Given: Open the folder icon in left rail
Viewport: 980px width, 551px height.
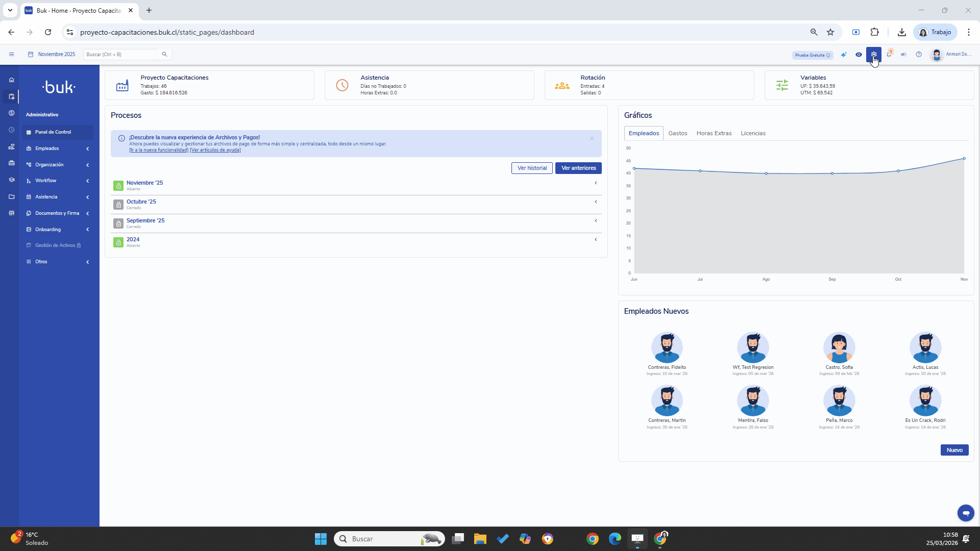Looking at the screenshot, I should pos(11,197).
